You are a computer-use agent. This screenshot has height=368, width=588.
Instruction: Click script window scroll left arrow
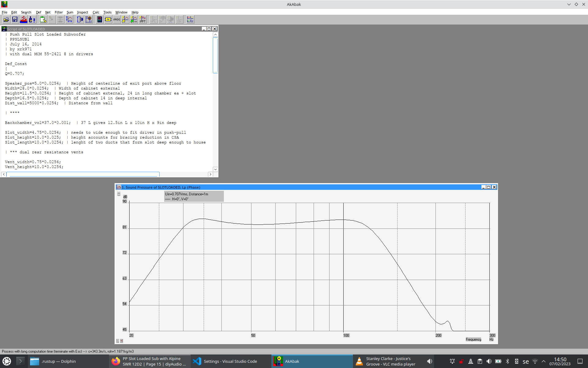coord(4,174)
